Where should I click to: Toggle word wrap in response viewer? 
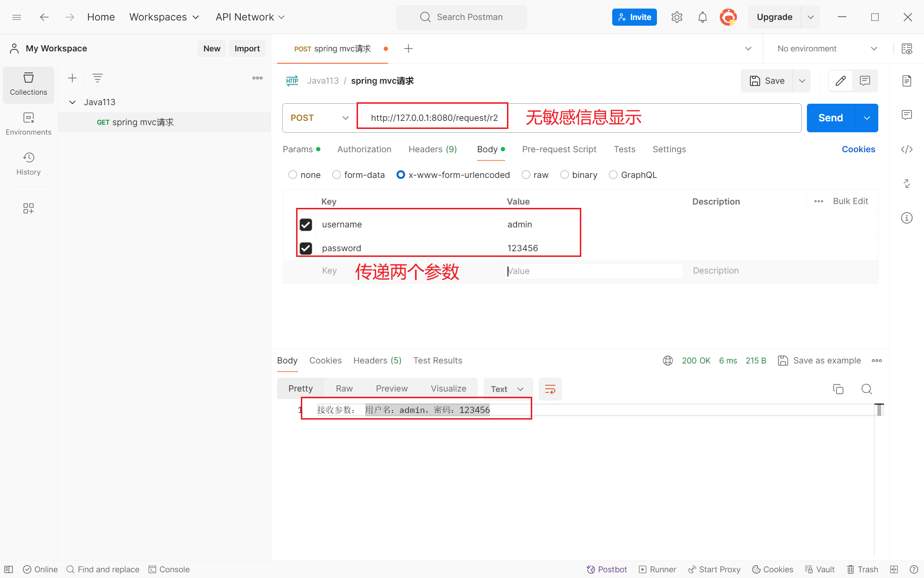tap(550, 389)
